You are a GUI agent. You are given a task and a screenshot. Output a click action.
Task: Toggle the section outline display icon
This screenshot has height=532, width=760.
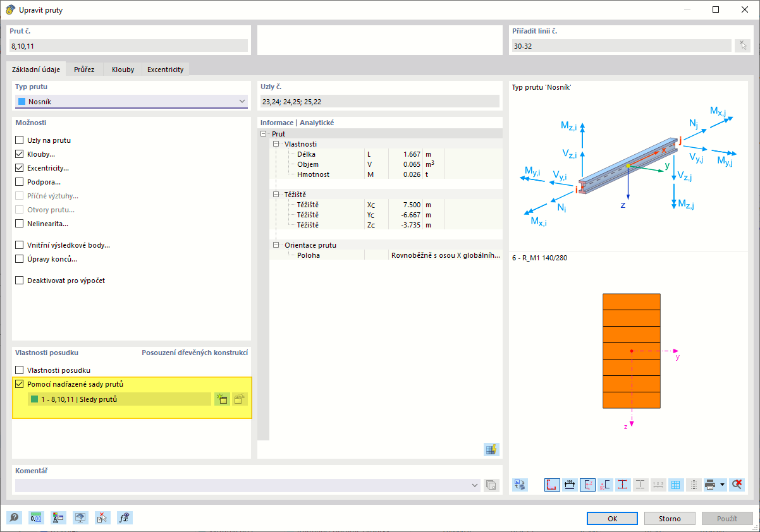(552, 485)
